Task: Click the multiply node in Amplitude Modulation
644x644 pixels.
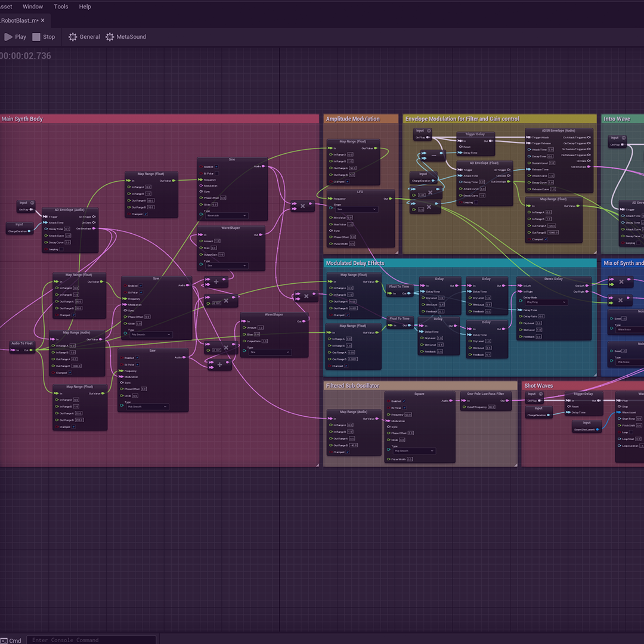Action: tap(302, 206)
